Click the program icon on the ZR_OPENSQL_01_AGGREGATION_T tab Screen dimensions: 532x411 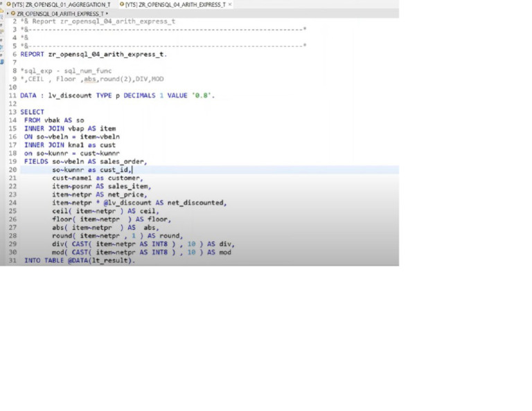tap(9, 4)
